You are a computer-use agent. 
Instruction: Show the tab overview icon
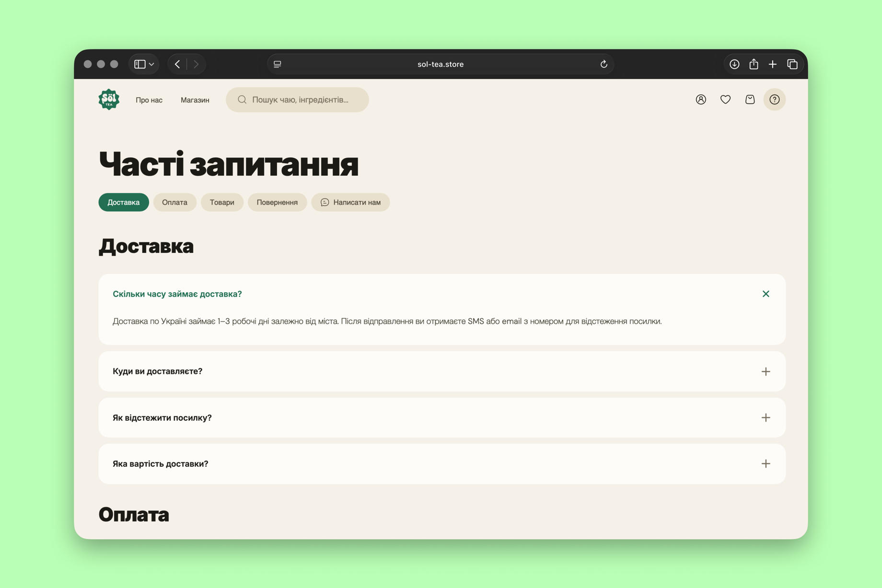pos(792,64)
